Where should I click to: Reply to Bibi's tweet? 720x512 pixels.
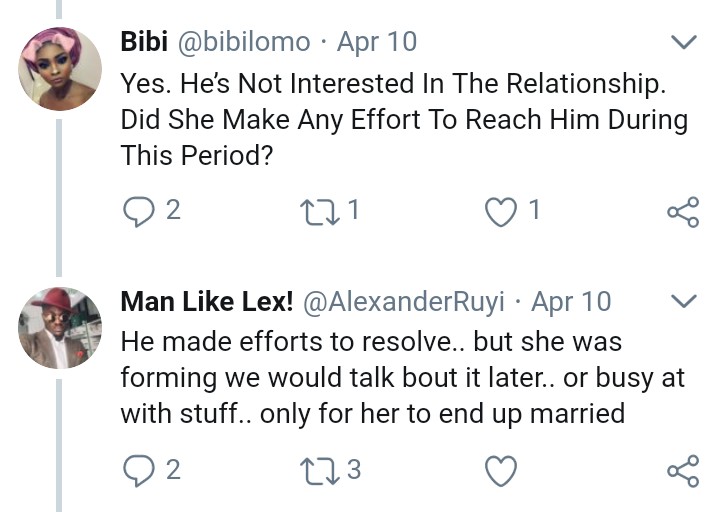pos(136,211)
